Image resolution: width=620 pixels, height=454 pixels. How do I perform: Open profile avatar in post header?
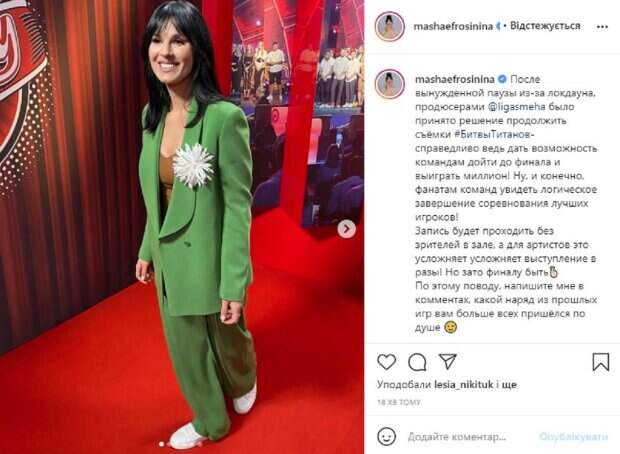[x=389, y=26]
